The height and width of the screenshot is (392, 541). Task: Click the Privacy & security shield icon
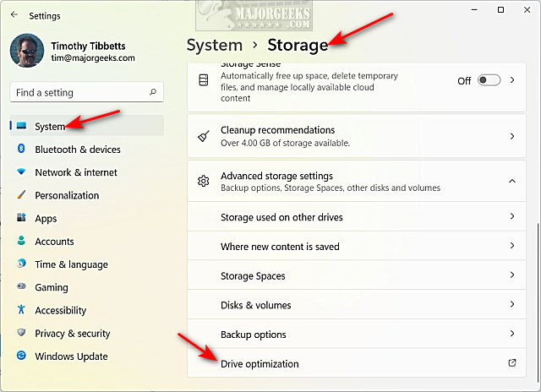click(21, 334)
